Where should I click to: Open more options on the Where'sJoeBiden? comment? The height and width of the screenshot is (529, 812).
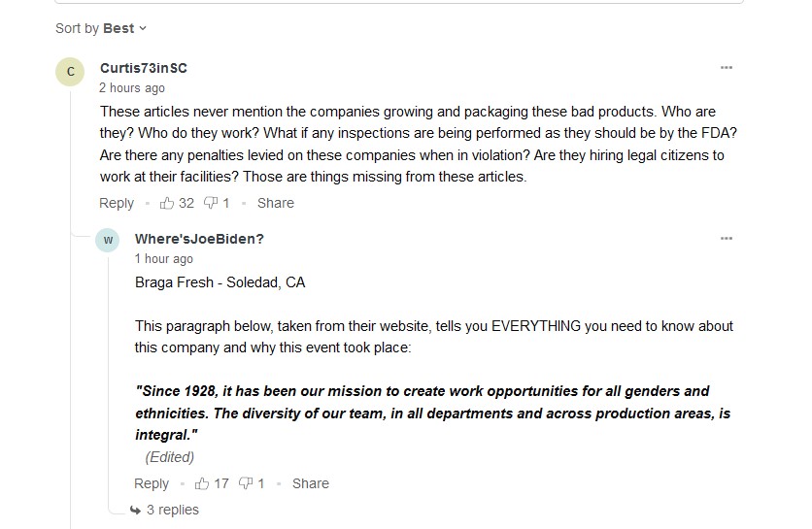[x=726, y=238]
